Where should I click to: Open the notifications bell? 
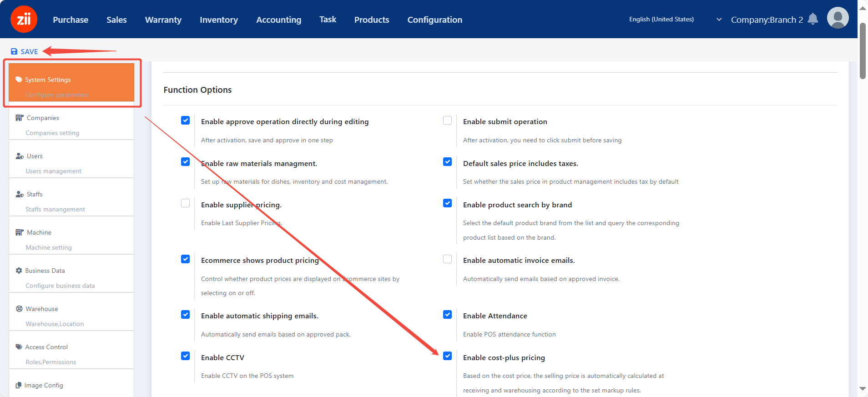(813, 19)
